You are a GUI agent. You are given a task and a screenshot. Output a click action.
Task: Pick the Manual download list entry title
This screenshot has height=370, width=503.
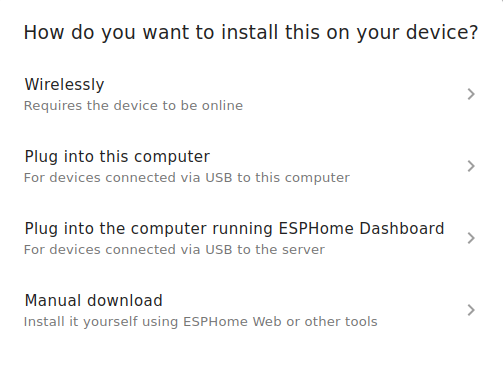[94, 300]
